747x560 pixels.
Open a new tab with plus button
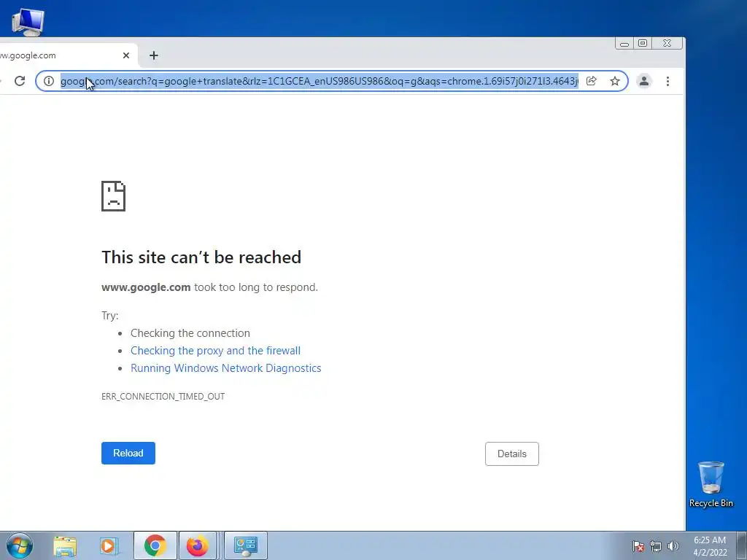[153, 55]
